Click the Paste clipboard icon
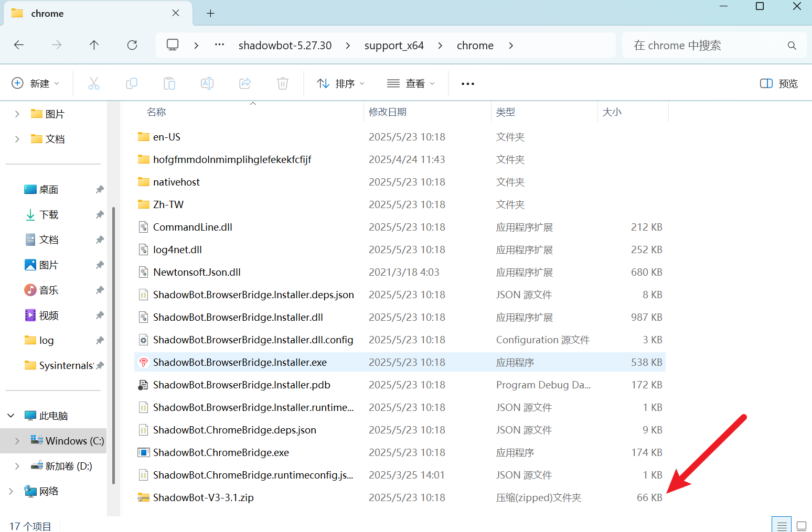This screenshot has width=812, height=532. click(x=169, y=83)
